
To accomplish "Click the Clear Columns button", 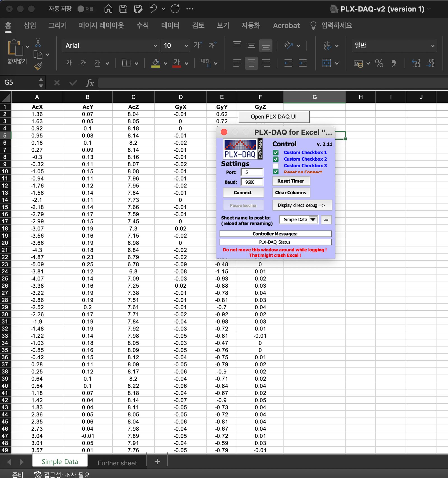I will click(x=291, y=193).
